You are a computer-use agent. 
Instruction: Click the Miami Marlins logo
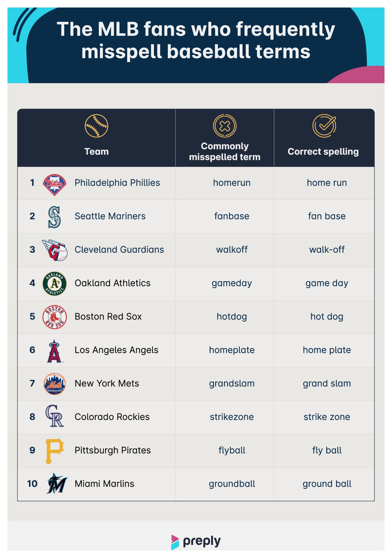coord(57,483)
